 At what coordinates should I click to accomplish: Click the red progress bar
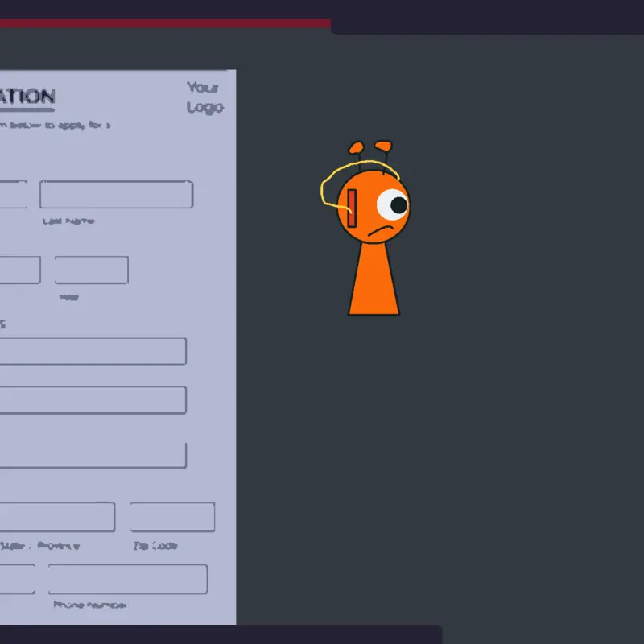point(165,23)
